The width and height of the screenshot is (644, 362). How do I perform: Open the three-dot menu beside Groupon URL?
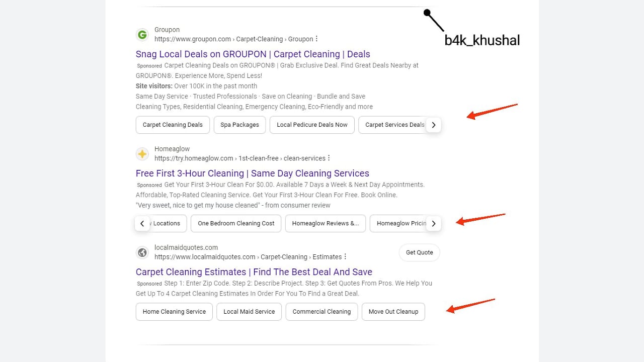click(316, 39)
